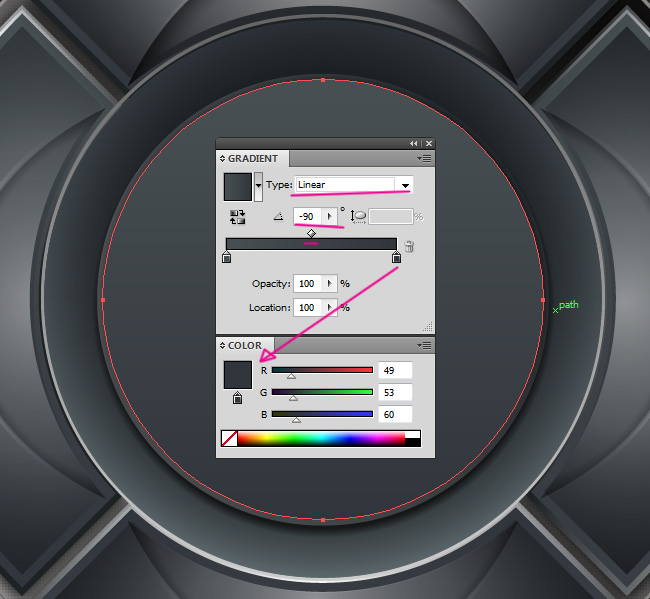Open the Location value arrow menu
Image resolution: width=650 pixels, height=599 pixels.
coord(329,308)
